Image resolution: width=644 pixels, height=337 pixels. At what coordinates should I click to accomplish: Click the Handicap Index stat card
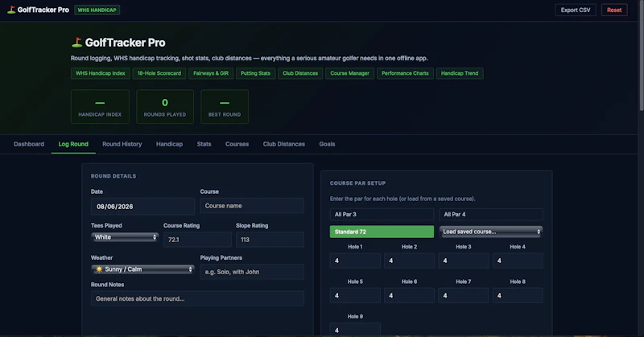[100, 107]
